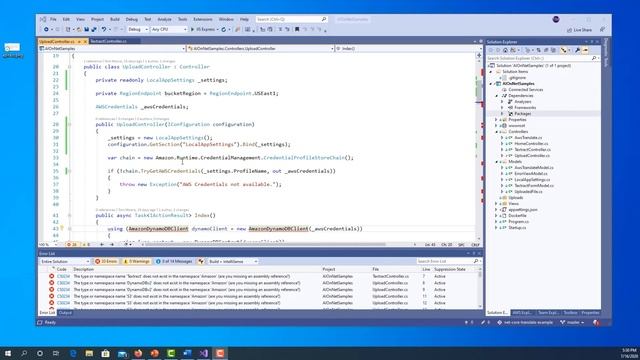Open the AIOnNetSamples project navigation dropdown

112,49
